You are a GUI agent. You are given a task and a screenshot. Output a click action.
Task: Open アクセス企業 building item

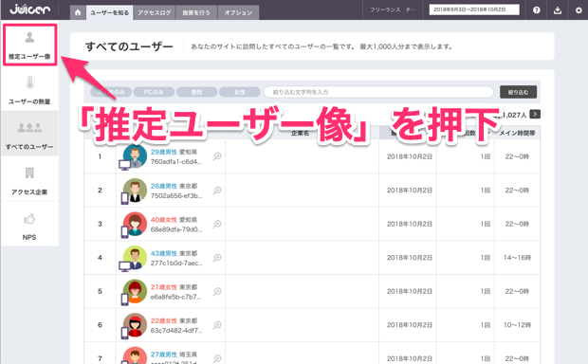(29, 181)
